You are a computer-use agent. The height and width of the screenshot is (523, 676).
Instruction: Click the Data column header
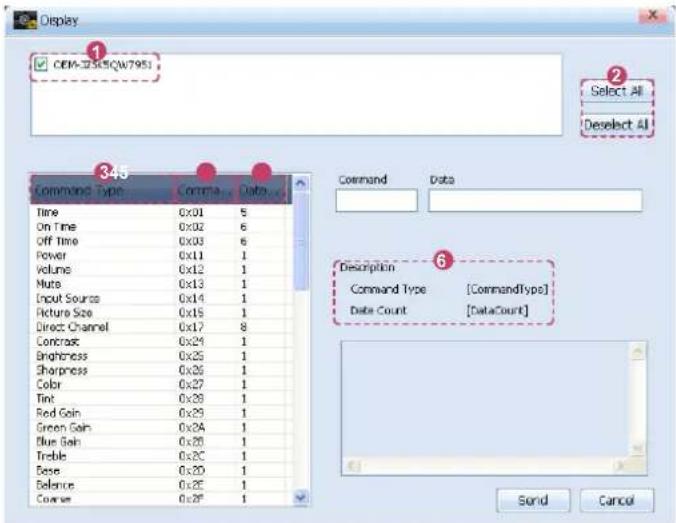tap(261, 190)
